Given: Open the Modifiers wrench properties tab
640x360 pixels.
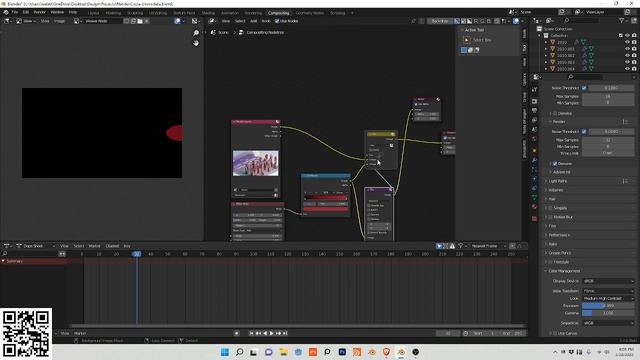Looking at the screenshot, I should tap(534, 160).
